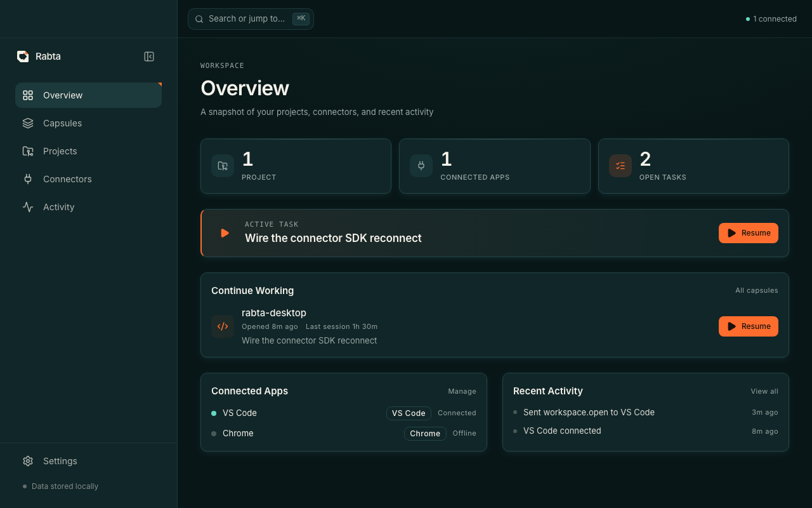Click the Settings gear icon
812x508 pixels.
coord(28,461)
